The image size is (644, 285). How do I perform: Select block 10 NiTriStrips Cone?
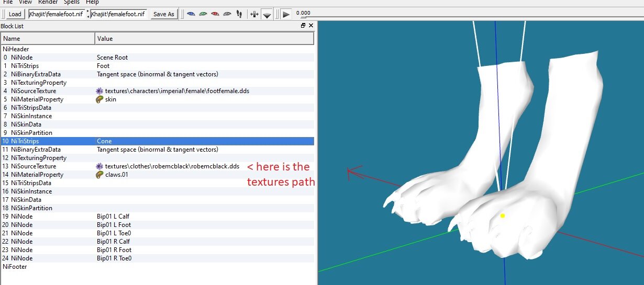point(157,141)
